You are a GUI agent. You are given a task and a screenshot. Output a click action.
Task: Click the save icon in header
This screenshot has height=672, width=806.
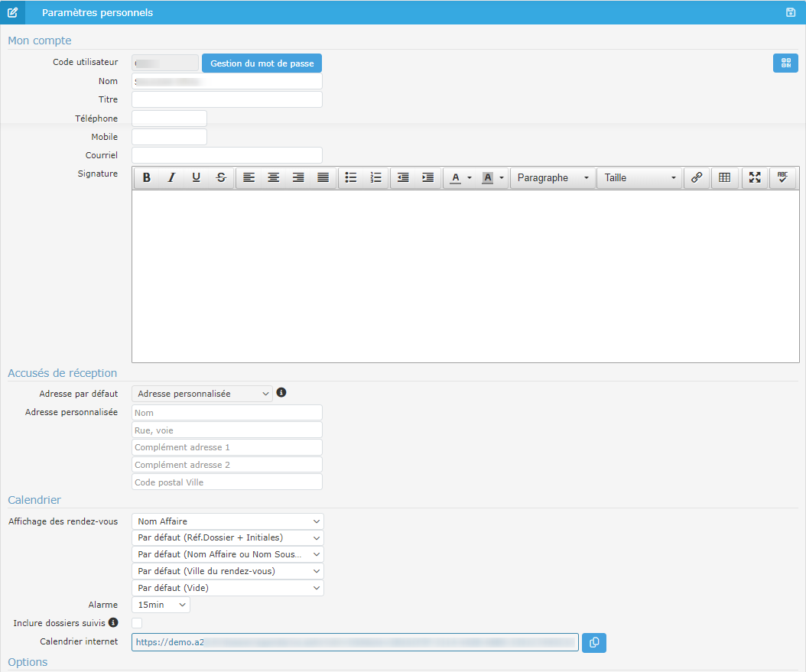coord(791,12)
